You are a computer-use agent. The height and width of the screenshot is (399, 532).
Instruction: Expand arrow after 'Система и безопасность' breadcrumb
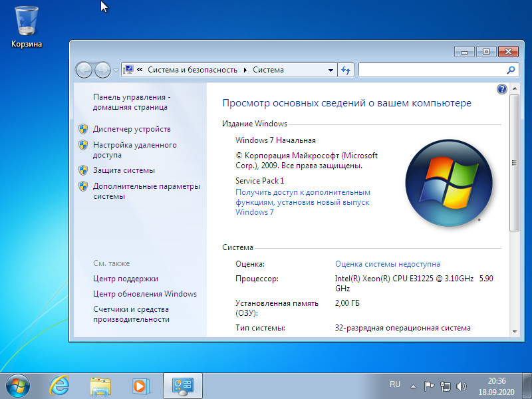pyautogui.click(x=245, y=70)
